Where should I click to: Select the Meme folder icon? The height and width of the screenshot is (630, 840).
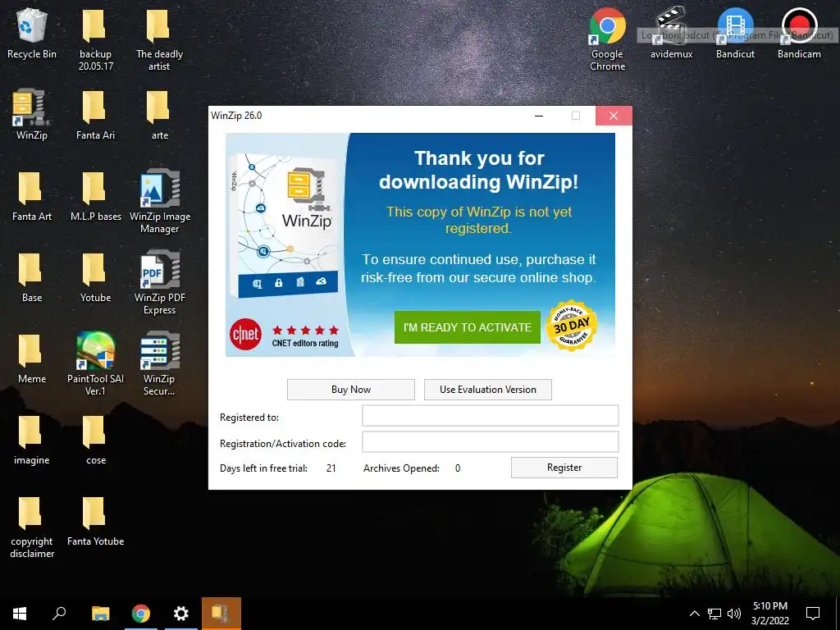pos(32,359)
